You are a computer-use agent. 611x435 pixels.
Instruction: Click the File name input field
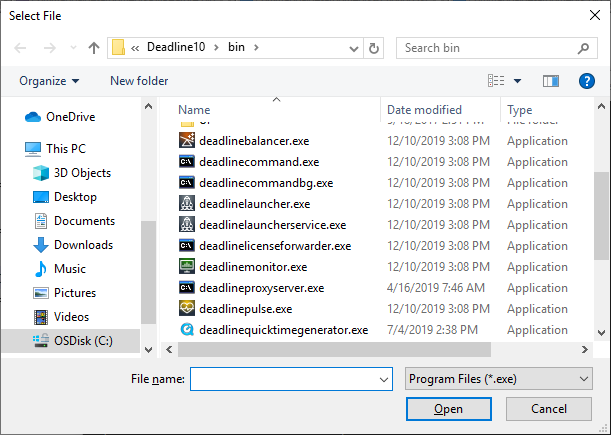coord(291,379)
